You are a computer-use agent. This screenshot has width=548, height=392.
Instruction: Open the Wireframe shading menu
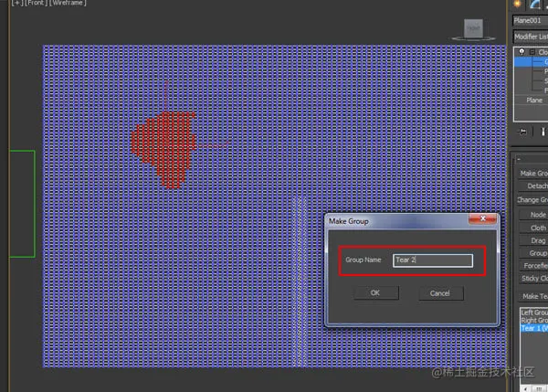click(68, 3)
